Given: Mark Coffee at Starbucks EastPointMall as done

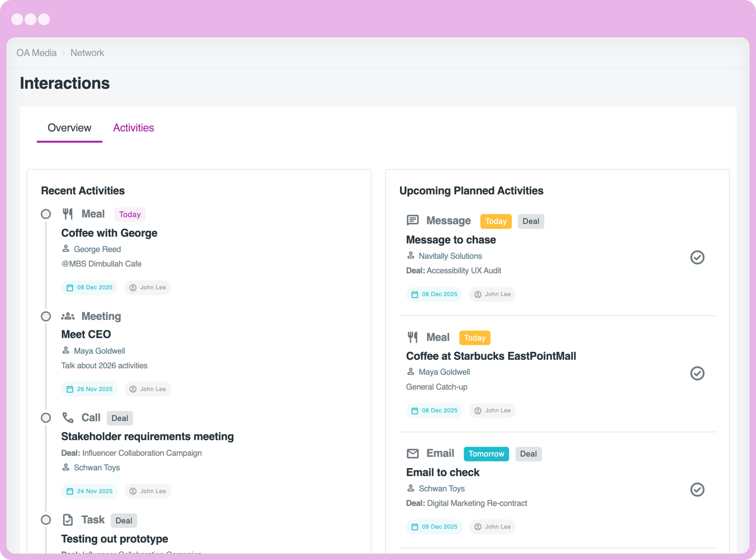Looking at the screenshot, I should 697,373.
